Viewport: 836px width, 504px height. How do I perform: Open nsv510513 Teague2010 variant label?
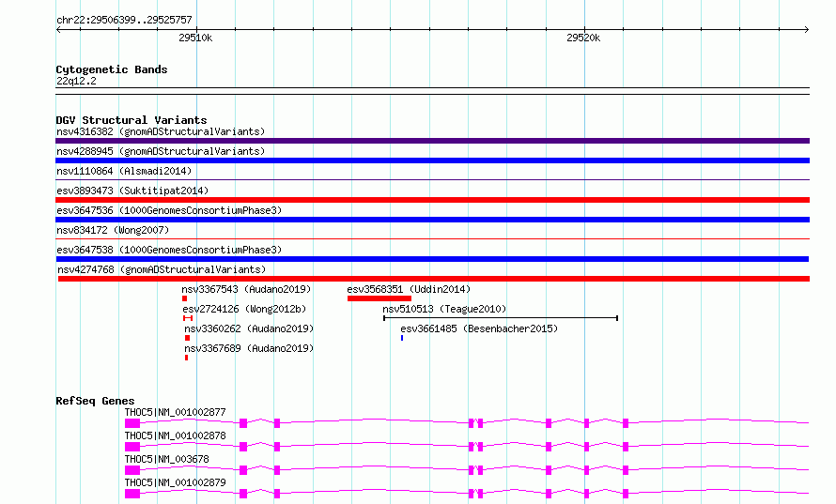(444, 309)
